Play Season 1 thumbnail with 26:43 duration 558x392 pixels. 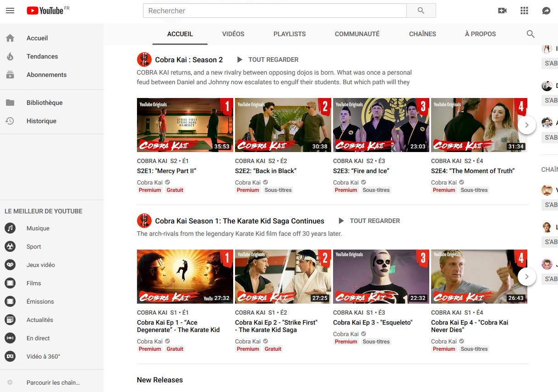pos(479,277)
